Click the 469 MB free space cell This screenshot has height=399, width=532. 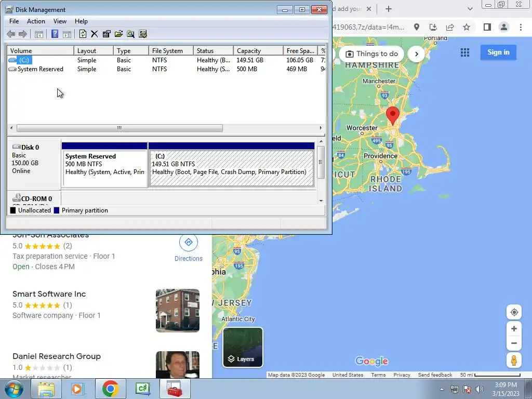297,69
